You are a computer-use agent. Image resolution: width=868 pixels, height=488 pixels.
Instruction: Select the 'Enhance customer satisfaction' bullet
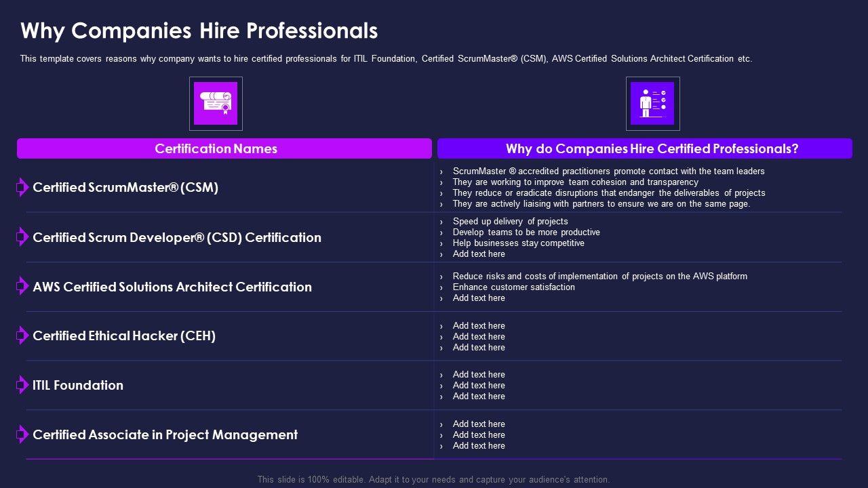coord(513,287)
